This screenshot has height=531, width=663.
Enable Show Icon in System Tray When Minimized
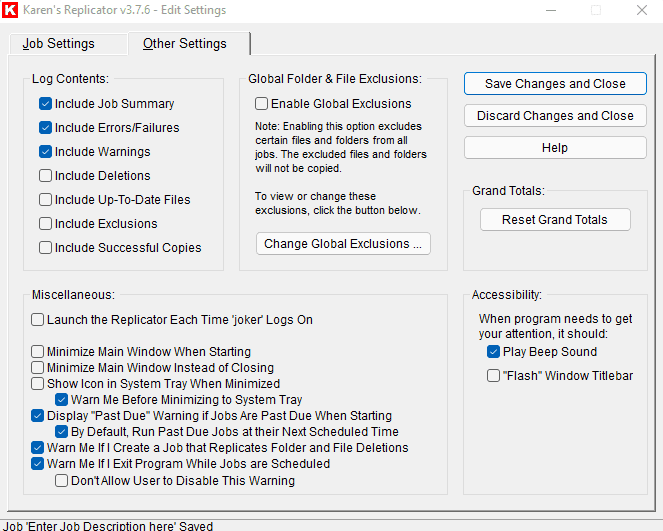[37, 384]
